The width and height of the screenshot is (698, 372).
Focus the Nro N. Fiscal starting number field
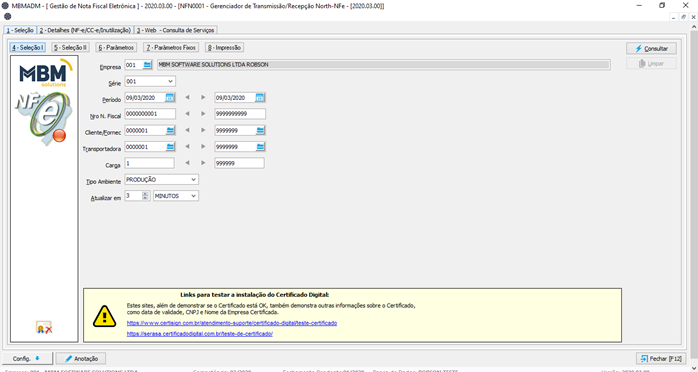(x=150, y=114)
